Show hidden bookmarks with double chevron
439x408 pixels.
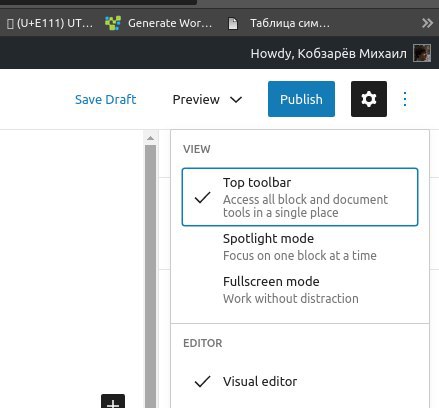pos(427,23)
